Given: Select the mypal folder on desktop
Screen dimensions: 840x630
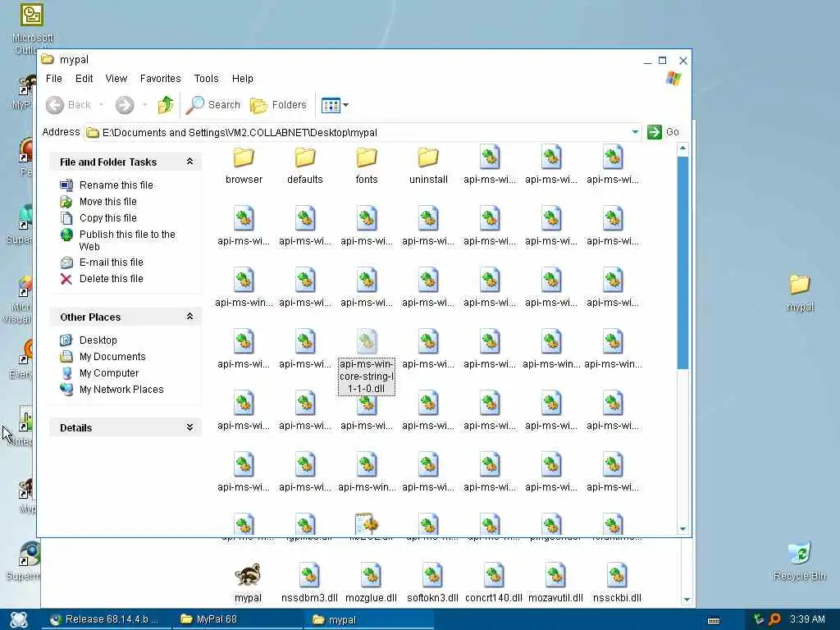Looking at the screenshot, I should [x=800, y=292].
